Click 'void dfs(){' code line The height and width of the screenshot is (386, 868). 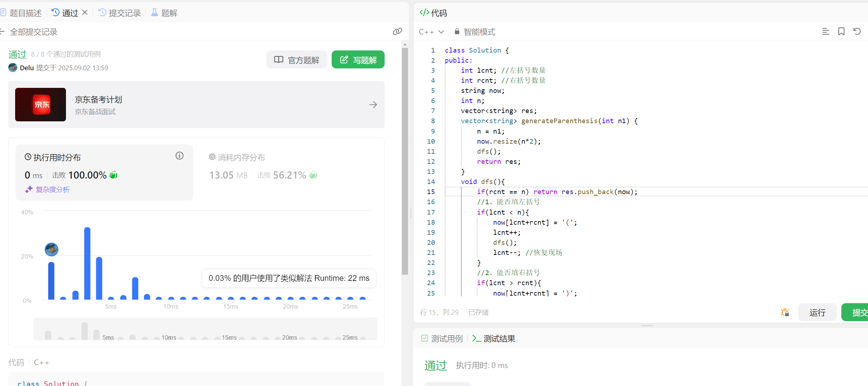click(x=483, y=181)
